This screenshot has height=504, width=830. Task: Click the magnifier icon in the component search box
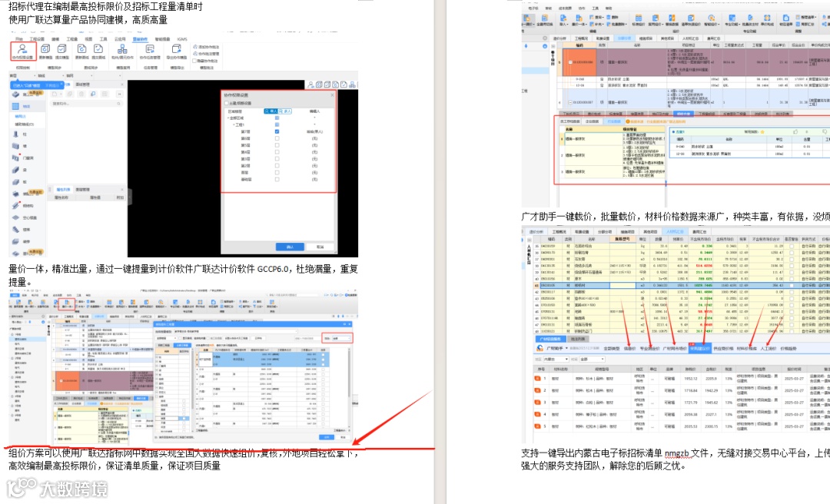coord(118,104)
